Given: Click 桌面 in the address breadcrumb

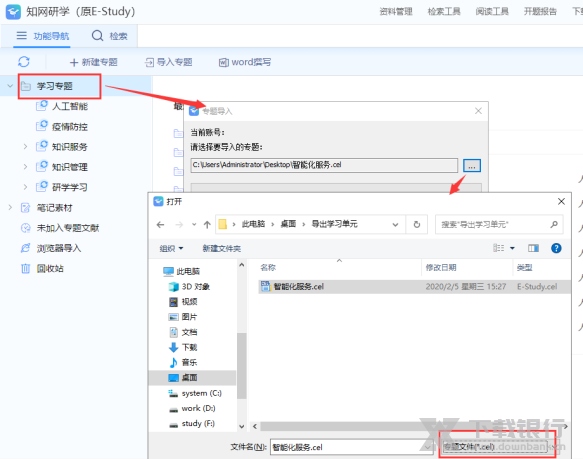Looking at the screenshot, I should point(288,224).
